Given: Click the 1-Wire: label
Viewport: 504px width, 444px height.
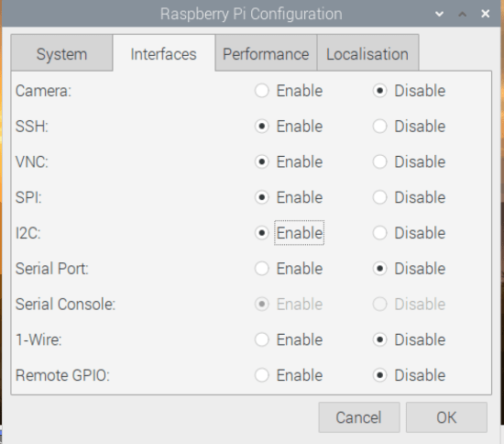Looking at the screenshot, I should point(38,339).
